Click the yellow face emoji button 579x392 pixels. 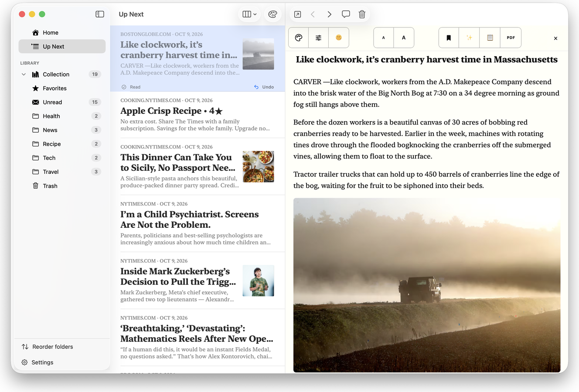(x=339, y=38)
